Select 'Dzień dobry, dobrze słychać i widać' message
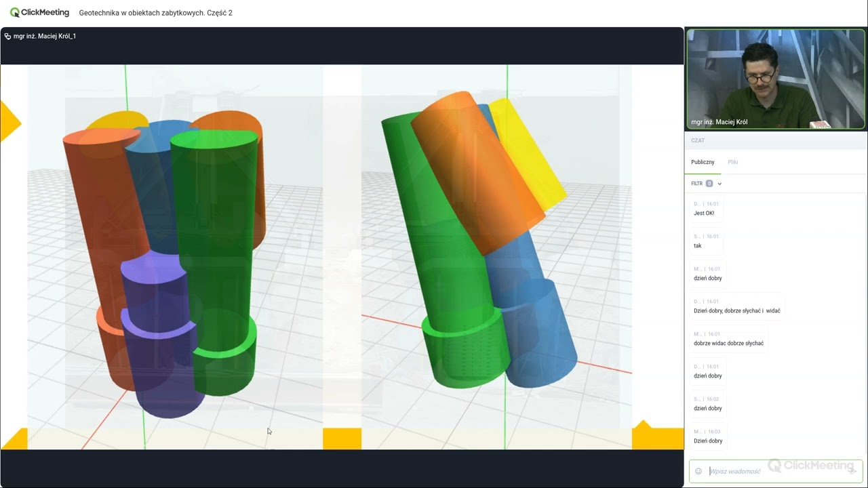This screenshot has width=868, height=488. click(x=737, y=310)
